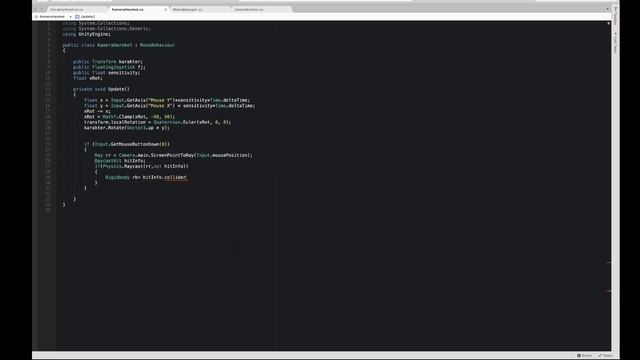
Task: Click 'RaycastHit hitInfo;' line
Action: tap(120, 161)
